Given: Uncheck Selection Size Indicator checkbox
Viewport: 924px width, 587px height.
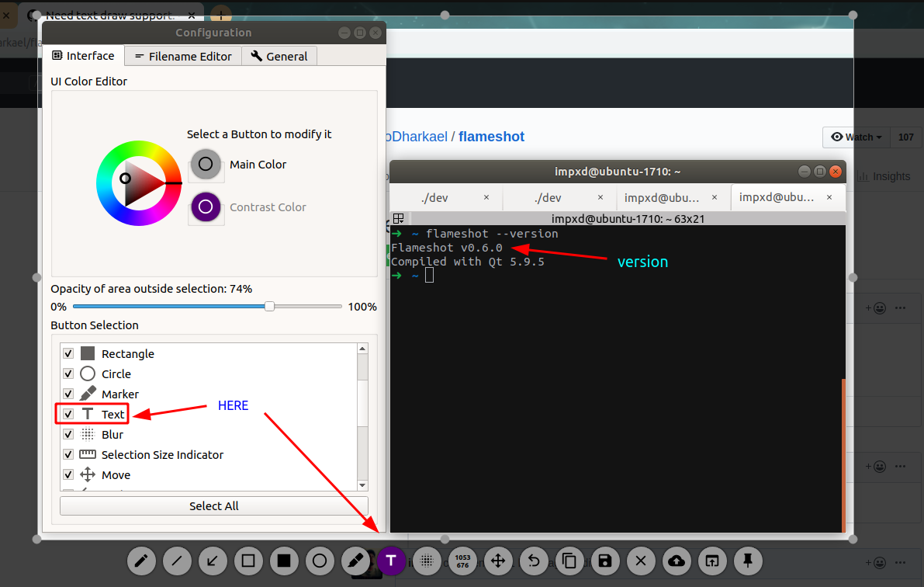Looking at the screenshot, I should [x=68, y=454].
